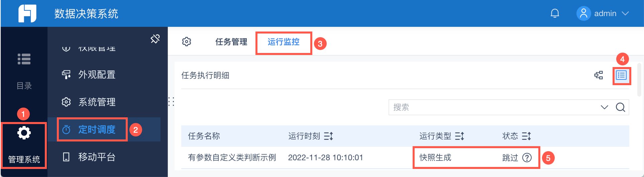Switch to 运行监控 tab
644x177 pixels.
(x=284, y=42)
